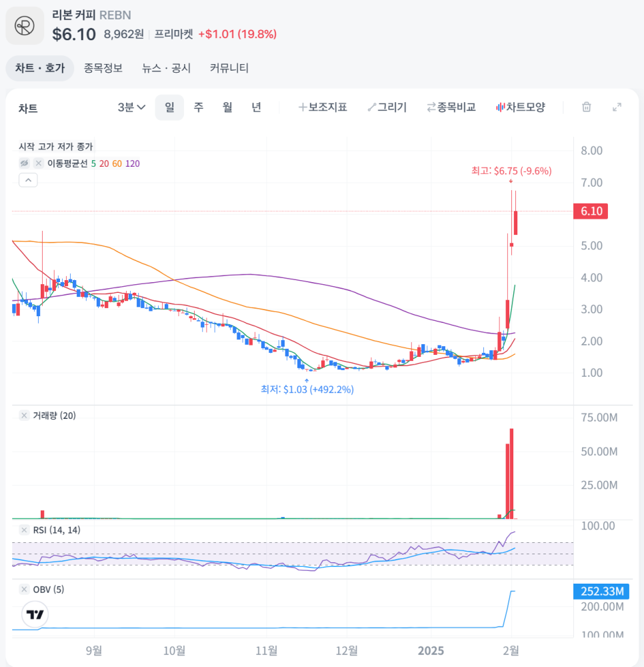This screenshot has width=644, height=667.
Task: Open the 종목정보 tab
Action: coord(103,68)
